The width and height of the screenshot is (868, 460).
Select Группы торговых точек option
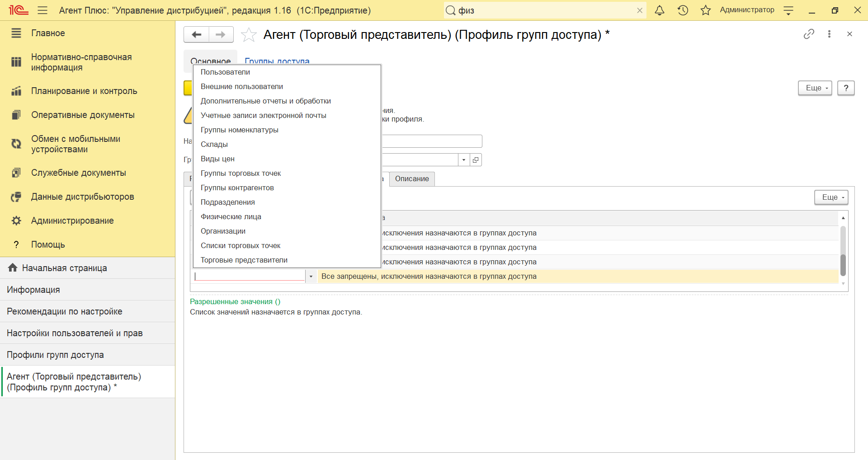point(287,174)
